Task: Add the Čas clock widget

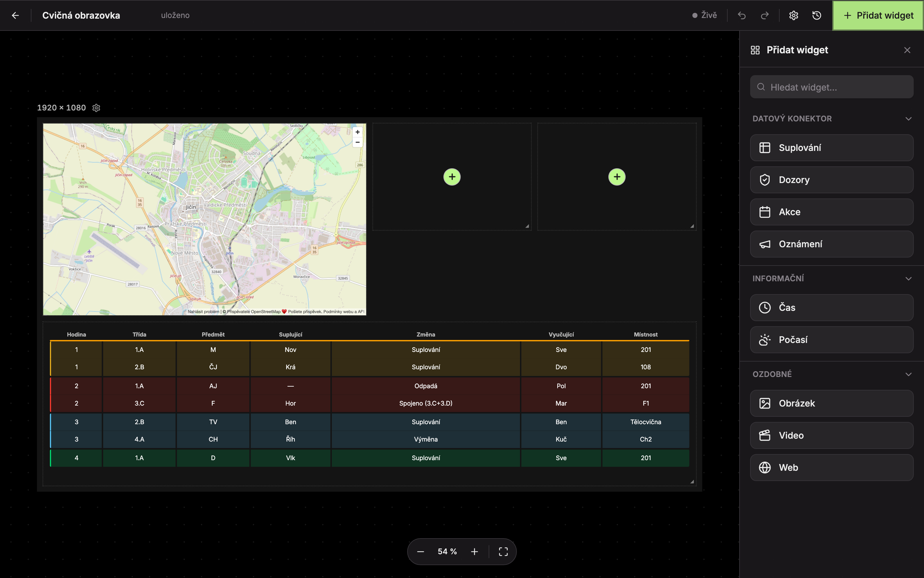Action: [x=832, y=307]
